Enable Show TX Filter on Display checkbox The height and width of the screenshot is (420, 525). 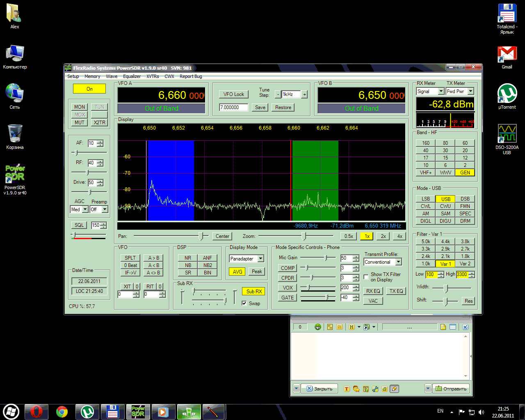tap(366, 277)
